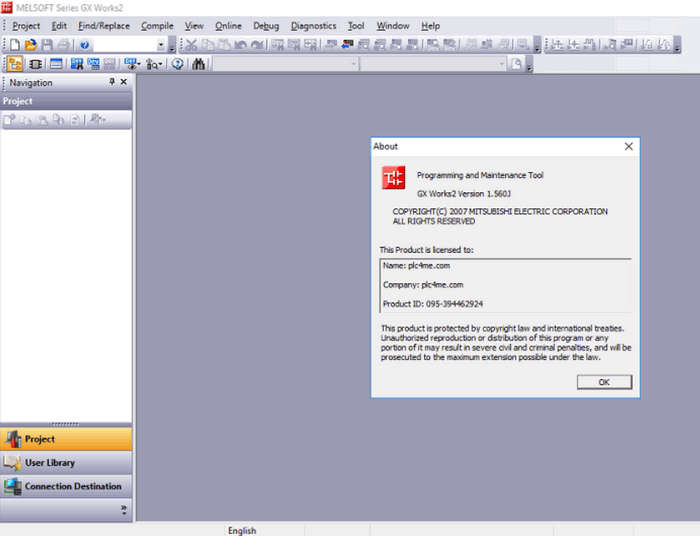Close the About dialog with X

click(629, 146)
